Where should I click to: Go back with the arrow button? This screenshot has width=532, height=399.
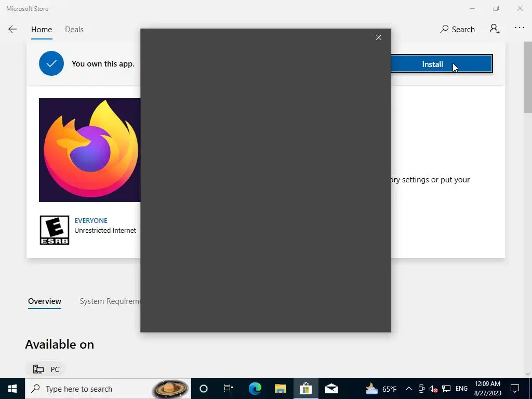coord(12,29)
